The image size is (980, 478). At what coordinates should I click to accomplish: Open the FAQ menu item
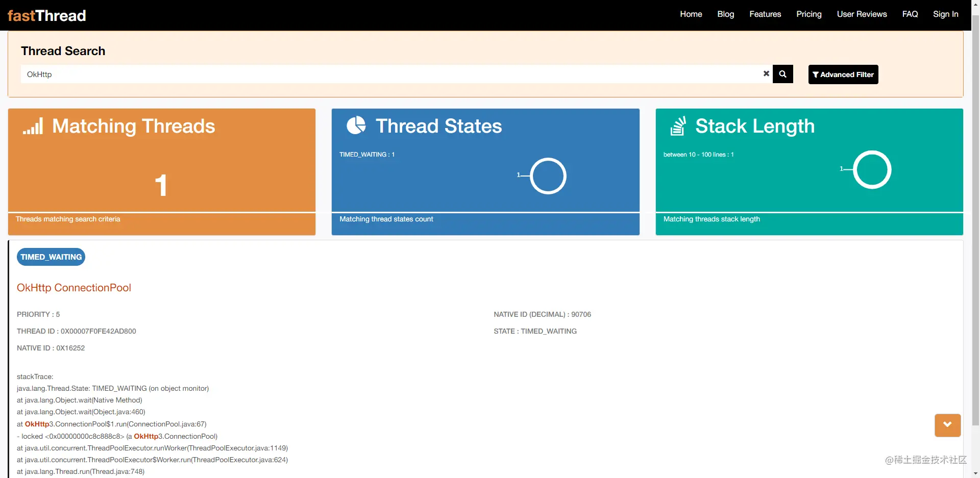(910, 14)
